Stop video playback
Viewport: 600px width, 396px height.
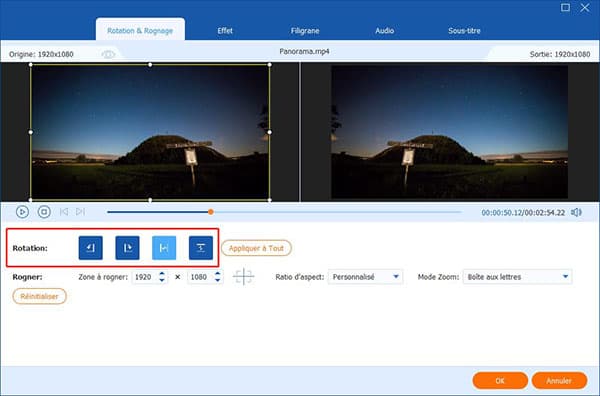point(44,212)
